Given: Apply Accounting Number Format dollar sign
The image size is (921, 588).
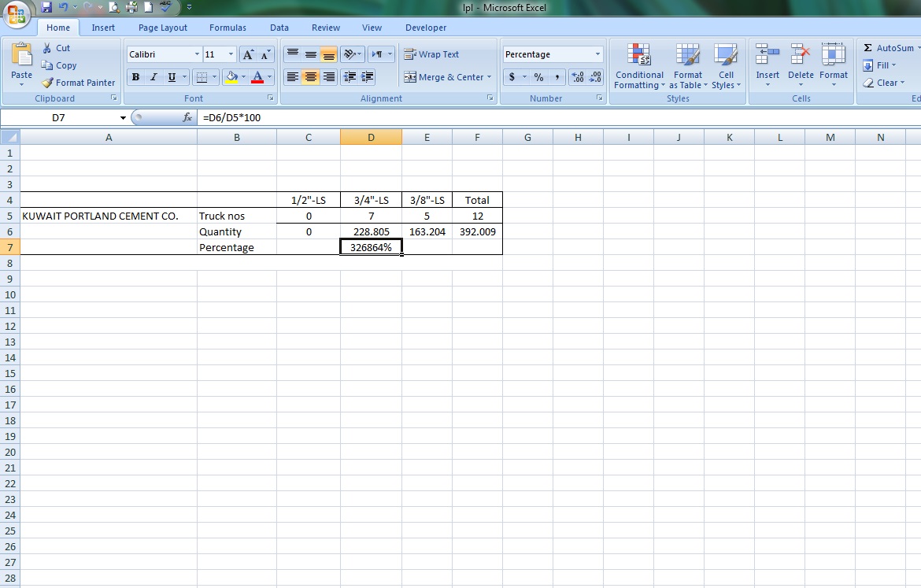Looking at the screenshot, I should [512, 77].
